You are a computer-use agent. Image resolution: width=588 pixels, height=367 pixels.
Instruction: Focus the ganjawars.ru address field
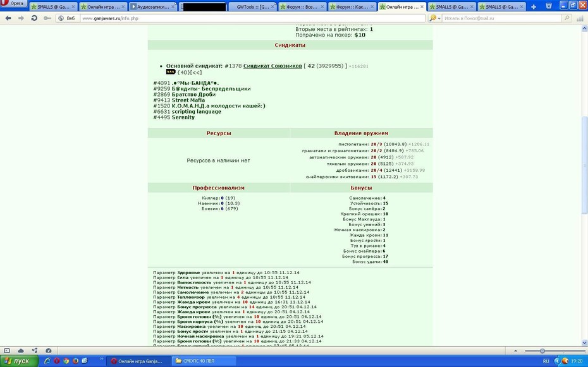pyautogui.click(x=252, y=18)
